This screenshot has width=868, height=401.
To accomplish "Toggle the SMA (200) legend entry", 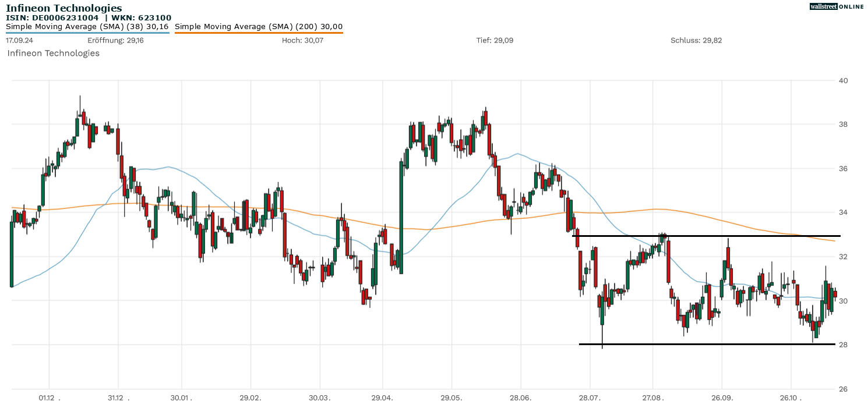I will point(259,26).
